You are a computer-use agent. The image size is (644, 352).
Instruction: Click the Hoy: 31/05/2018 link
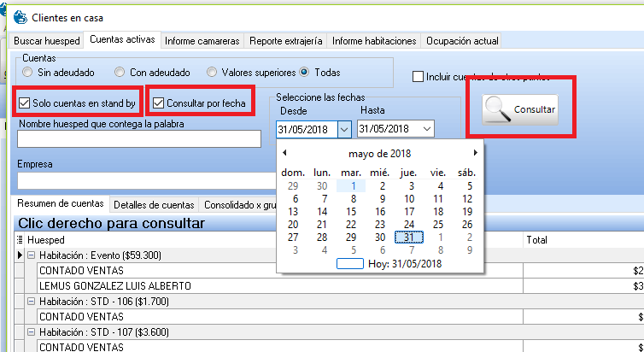coord(405,263)
